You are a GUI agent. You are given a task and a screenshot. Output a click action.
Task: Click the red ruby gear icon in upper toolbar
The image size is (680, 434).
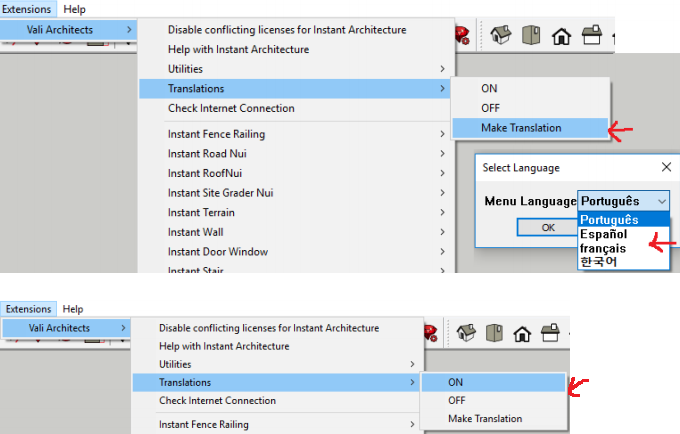462,35
